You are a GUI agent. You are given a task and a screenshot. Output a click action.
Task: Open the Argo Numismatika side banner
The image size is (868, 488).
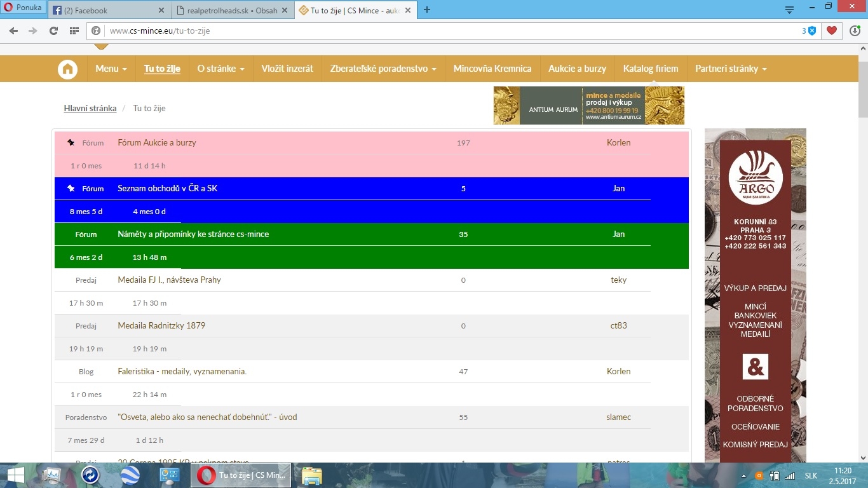(x=756, y=295)
